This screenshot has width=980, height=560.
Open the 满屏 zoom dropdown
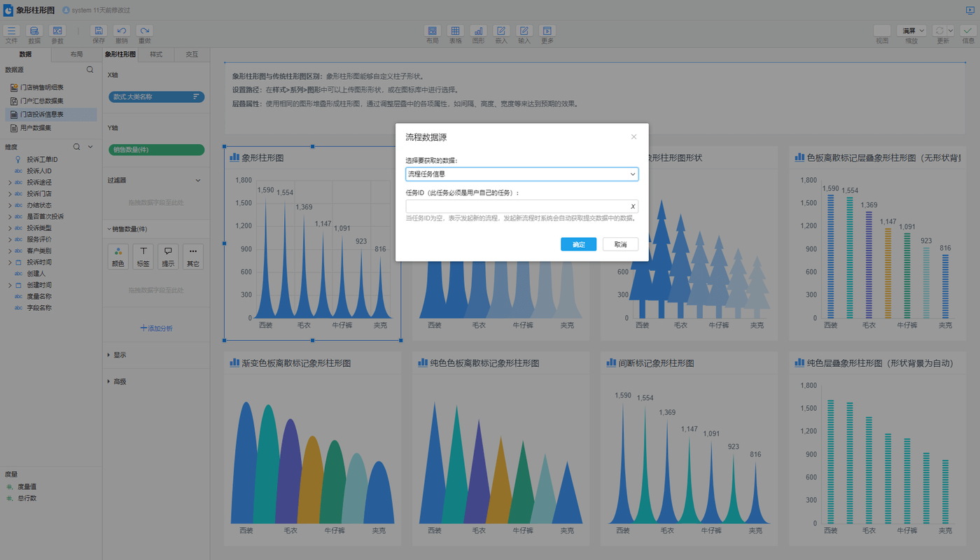[911, 31]
